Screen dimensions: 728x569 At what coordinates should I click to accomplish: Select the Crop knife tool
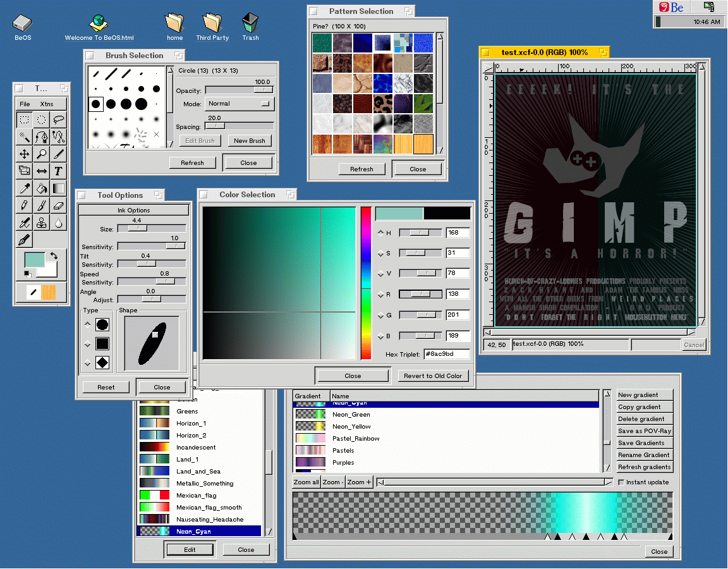59,154
